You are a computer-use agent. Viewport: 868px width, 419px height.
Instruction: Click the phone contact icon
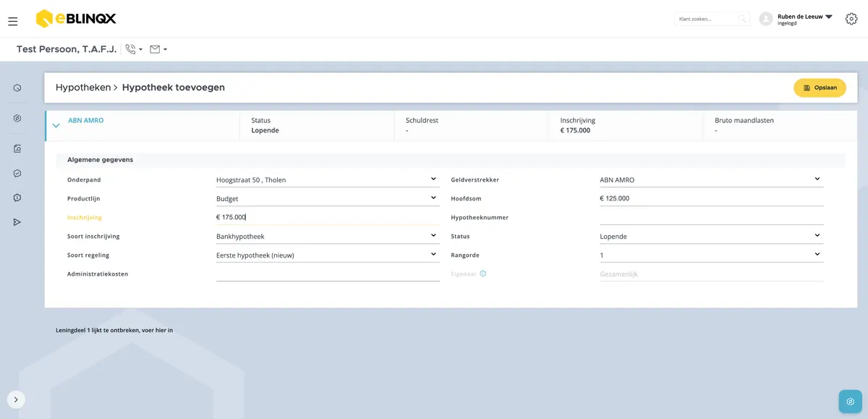130,49
